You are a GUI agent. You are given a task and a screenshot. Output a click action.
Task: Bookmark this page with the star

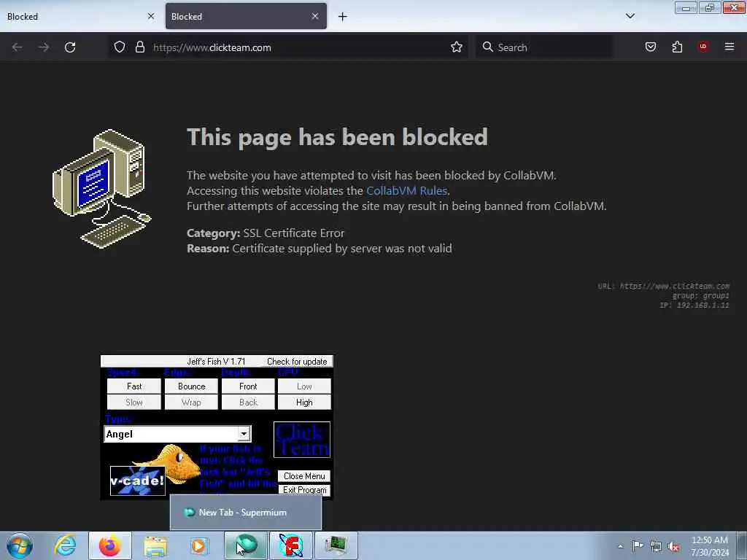click(457, 47)
